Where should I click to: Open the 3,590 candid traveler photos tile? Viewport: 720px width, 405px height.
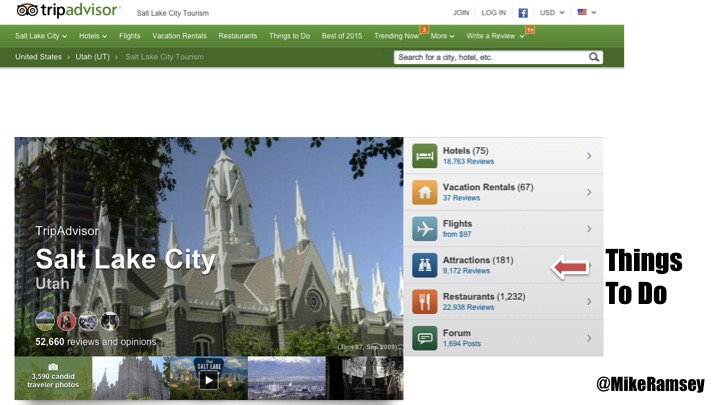tap(53, 378)
